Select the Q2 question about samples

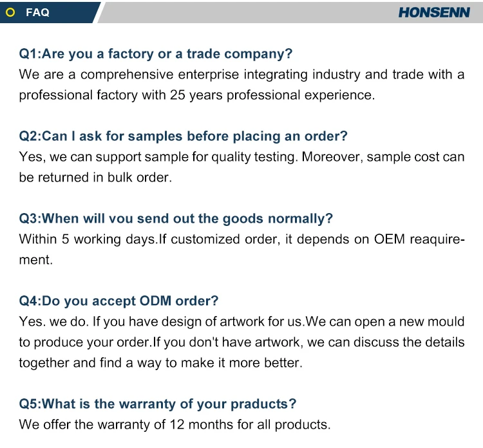point(183,136)
